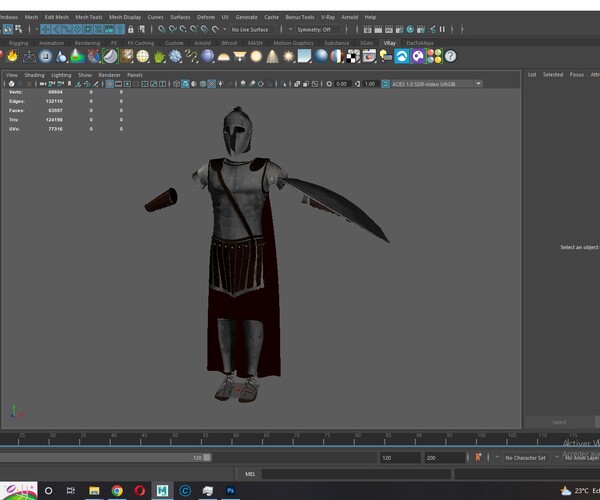Click the V-Ray fur grass shelf icon
Viewport: 600px width, 500px height.
tap(159, 56)
